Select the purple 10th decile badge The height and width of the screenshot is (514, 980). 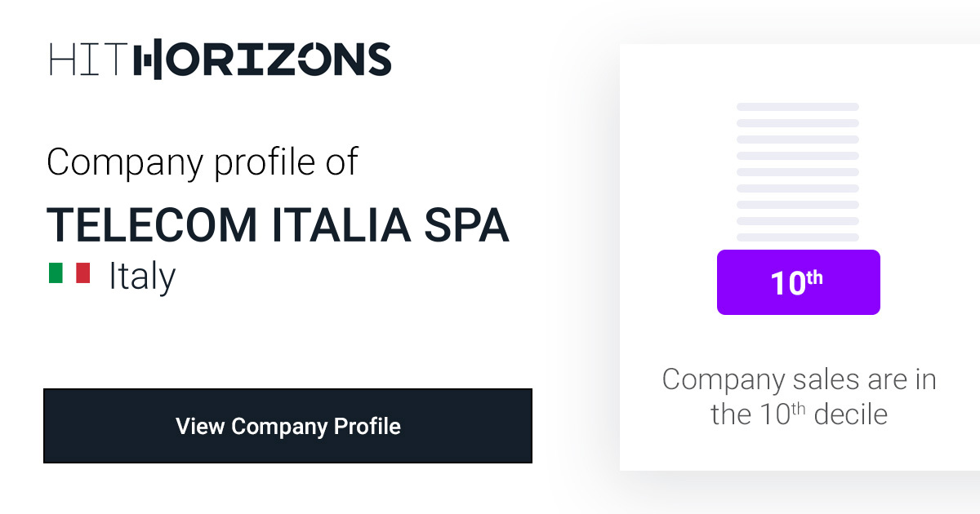coord(798,282)
